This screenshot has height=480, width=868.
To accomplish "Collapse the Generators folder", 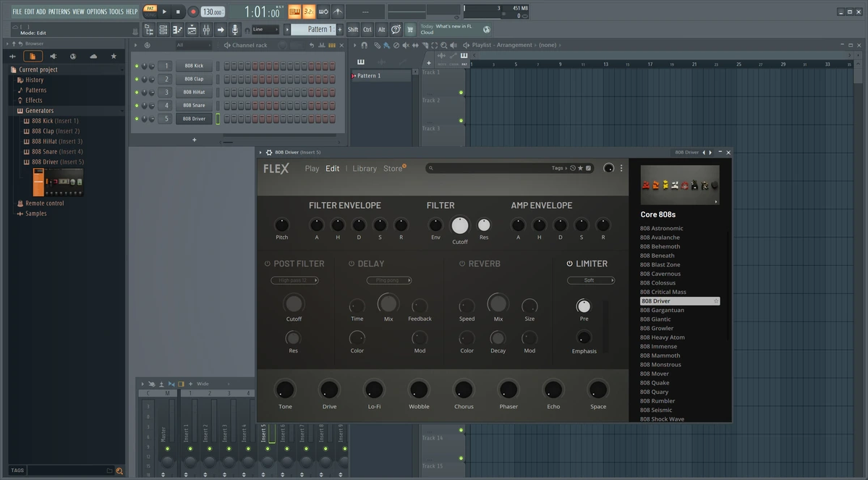I will pyautogui.click(x=40, y=111).
